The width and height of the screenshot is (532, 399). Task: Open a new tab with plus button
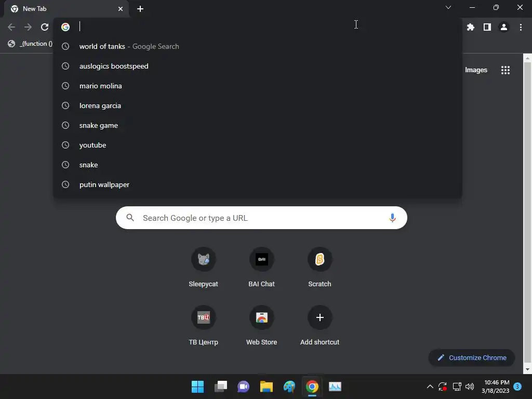click(140, 9)
